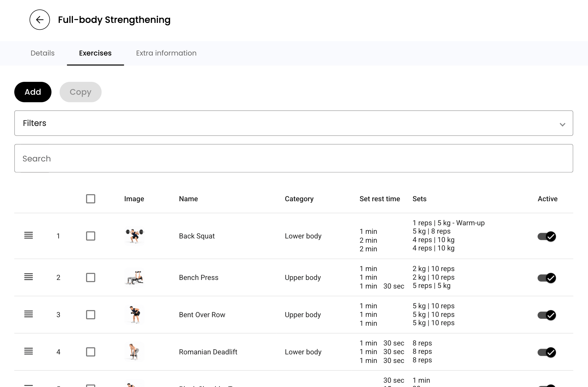
Task: Open the Extra information tab
Action: [166, 53]
